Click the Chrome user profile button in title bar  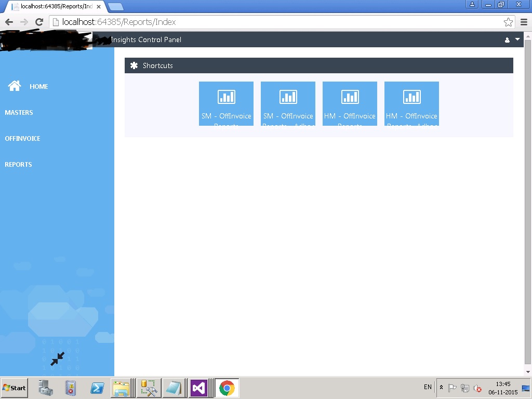pos(472,4)
